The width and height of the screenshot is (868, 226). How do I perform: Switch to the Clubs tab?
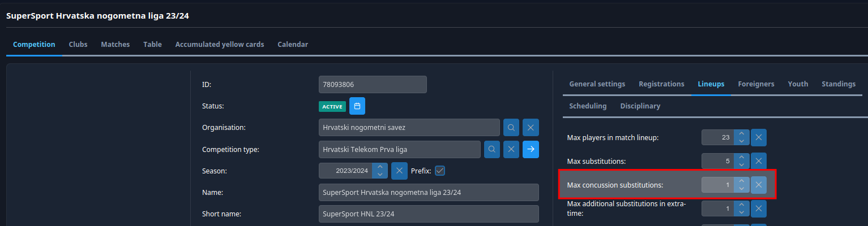[x=78, y=45]
